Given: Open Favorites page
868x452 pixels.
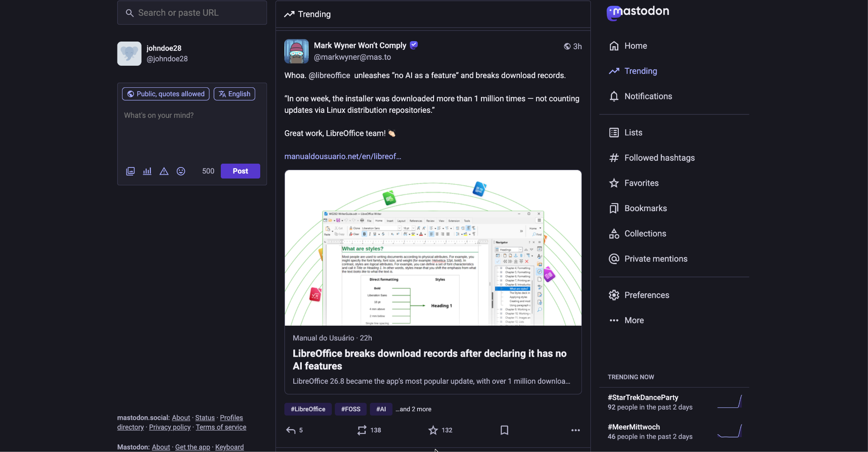Looking at the screenshot, I should click(634, 183).
